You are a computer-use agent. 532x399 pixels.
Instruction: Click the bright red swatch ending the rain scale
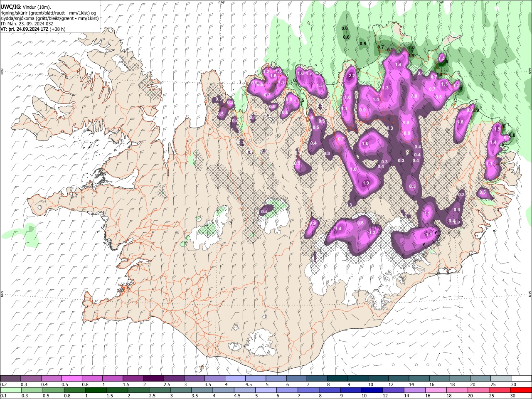[x=521, y=390]
